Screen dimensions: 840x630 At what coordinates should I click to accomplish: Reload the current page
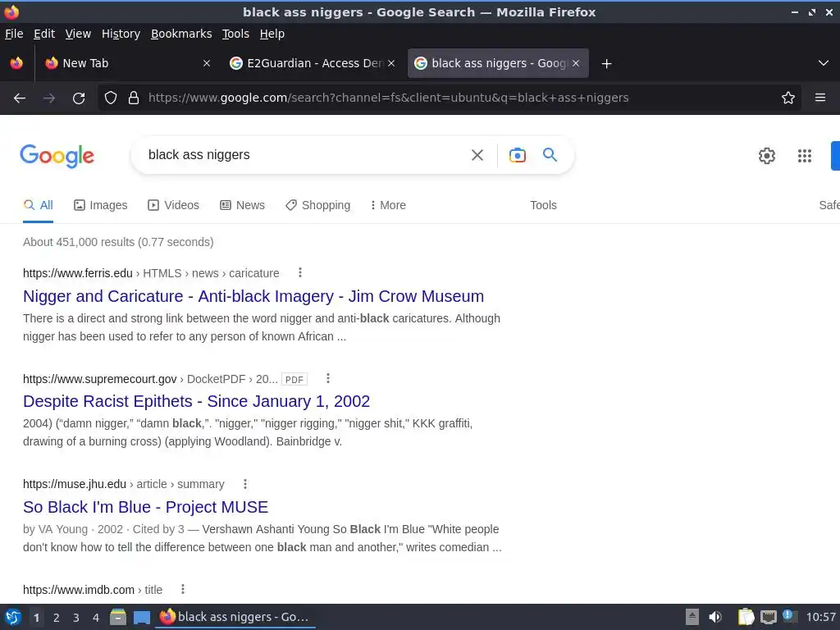[79, 98]
